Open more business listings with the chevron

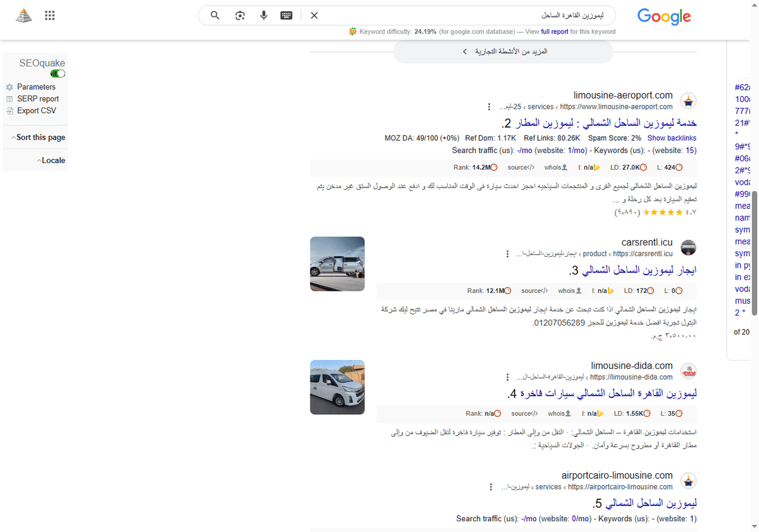pyautogui.click(x=465, y=51)
